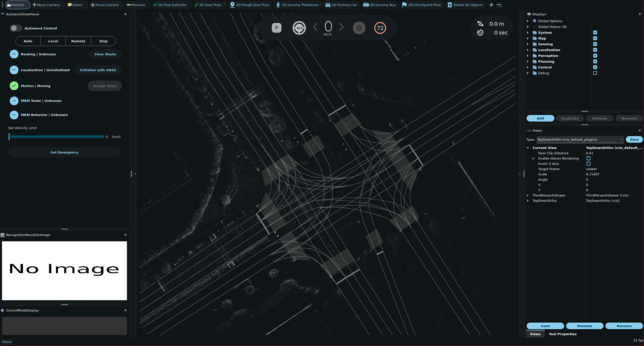Click the plus icon to add toolbar tool
The image size is (644, 346).
click(x=491, y=5)
